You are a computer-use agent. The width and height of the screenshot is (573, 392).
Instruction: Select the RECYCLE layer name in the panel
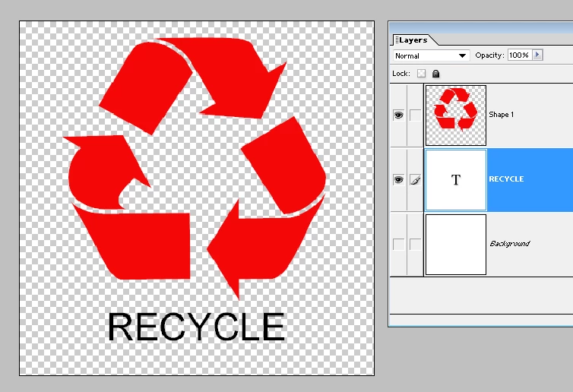tap(506, 179)
